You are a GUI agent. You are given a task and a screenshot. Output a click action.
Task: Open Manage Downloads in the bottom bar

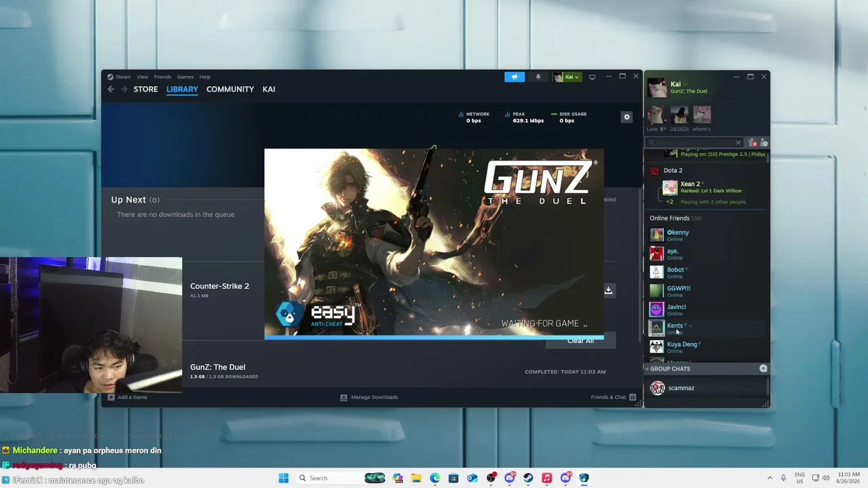point(369,397)
